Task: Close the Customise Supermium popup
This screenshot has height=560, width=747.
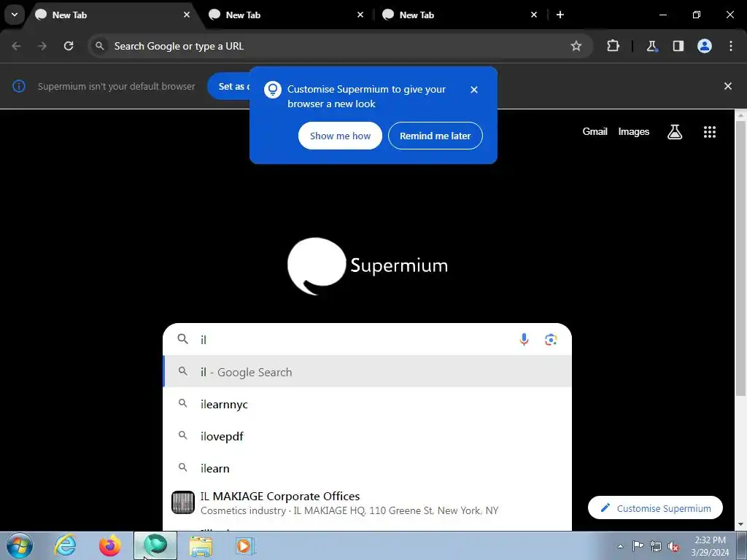Action: [474, 90]
